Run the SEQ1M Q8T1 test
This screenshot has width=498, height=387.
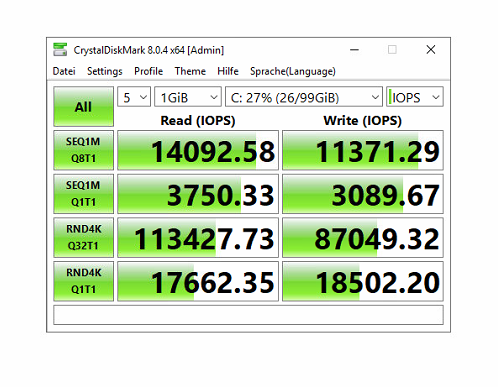83,150
